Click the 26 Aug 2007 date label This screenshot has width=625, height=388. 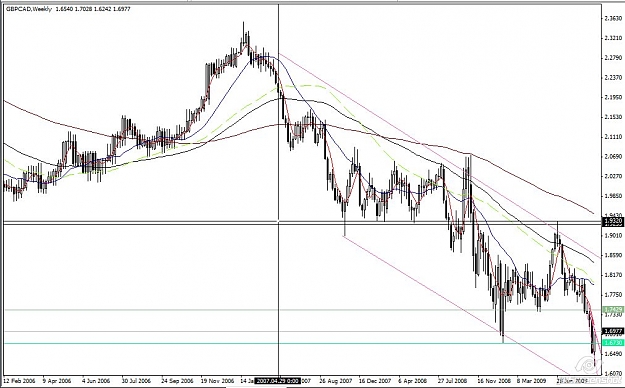click(336, 381)
